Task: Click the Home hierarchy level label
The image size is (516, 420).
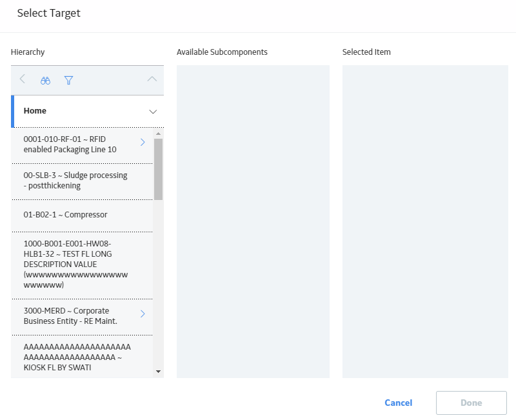Action: click(x=35, y=111)
